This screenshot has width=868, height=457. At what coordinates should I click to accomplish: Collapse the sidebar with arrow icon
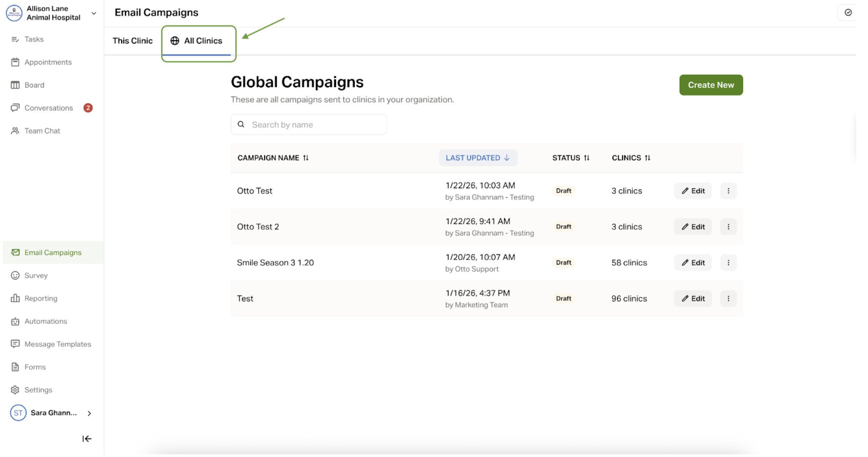coord(87,439)
